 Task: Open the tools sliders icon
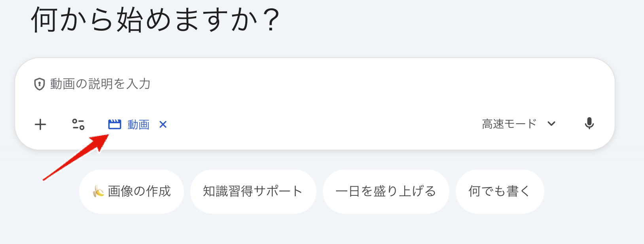pyautogui.click(x=78, y=124)
